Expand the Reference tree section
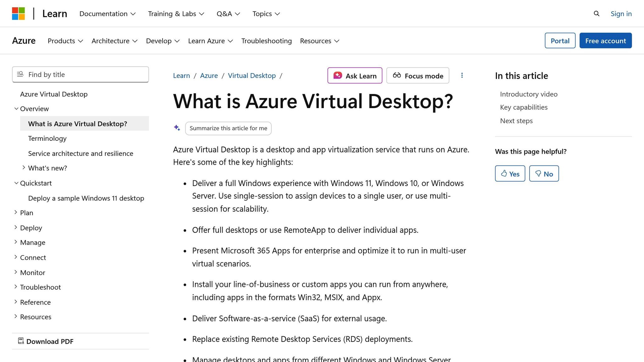 [x=32, y=302]
